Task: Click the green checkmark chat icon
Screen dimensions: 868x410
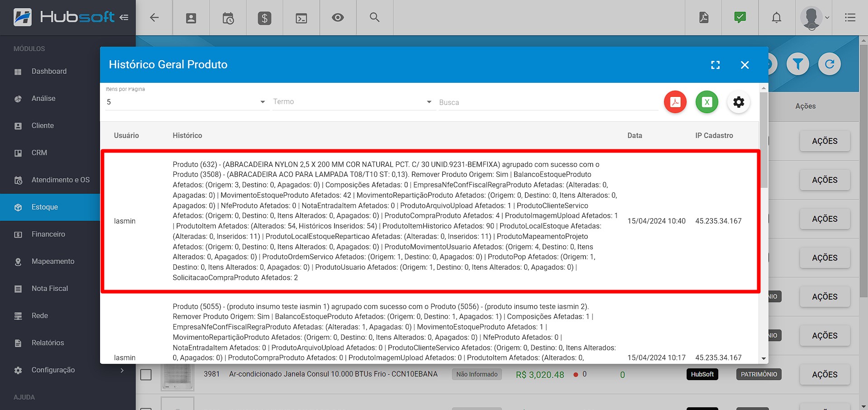Action: pyautogui.click(x=740, y=18)
